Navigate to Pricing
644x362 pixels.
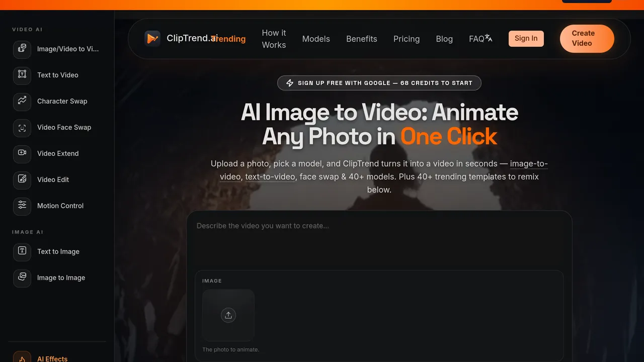coord(407,39)
